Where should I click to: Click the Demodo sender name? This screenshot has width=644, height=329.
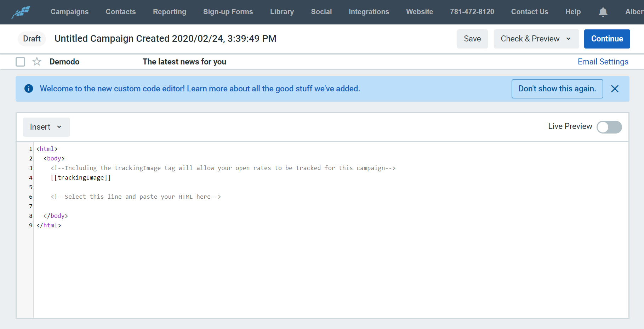[64, 62]
